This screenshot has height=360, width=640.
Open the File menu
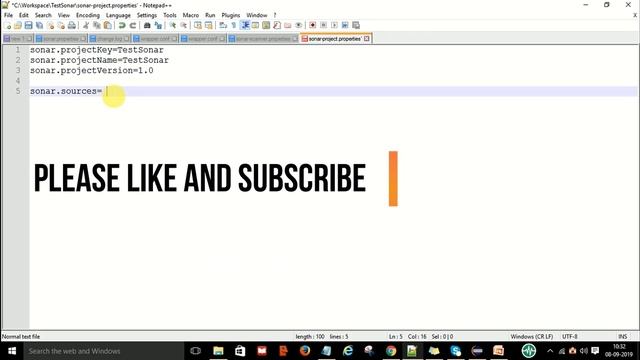point(8,15)
